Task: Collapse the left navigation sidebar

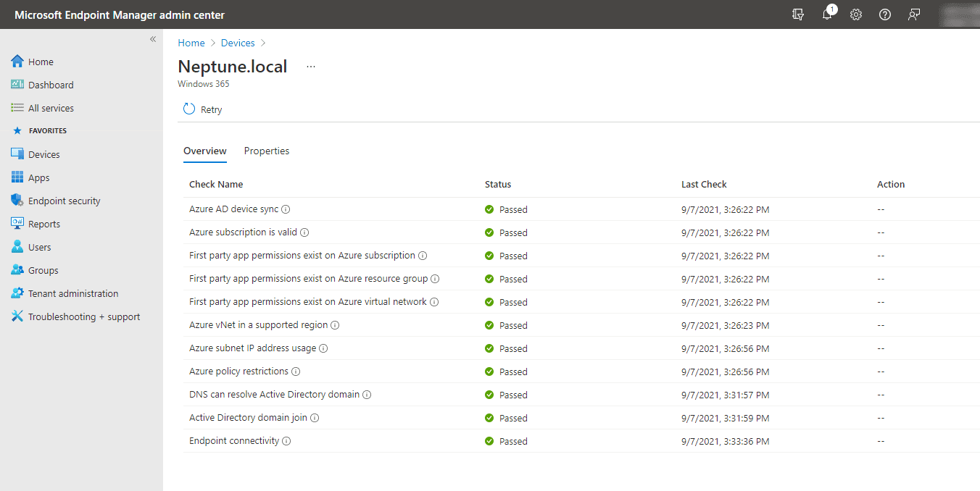Action: (153, 39)
